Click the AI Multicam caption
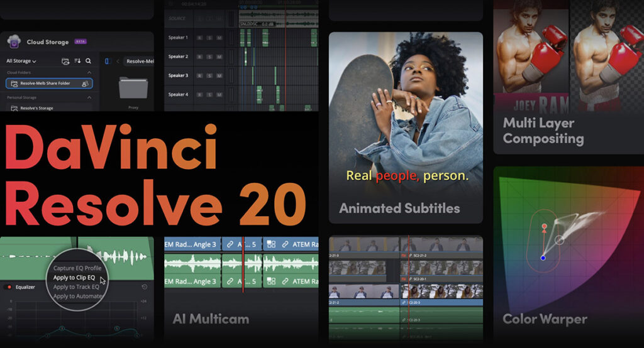644x348 pixels. point(211,319)
